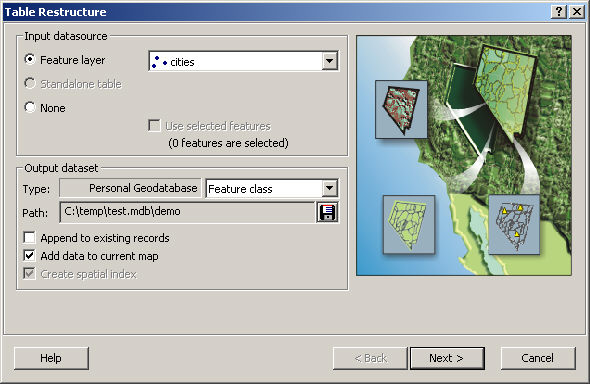Tick the Use selected features checkbox
The height and width of the screenshot is (384, 590).
pos(154,126)
